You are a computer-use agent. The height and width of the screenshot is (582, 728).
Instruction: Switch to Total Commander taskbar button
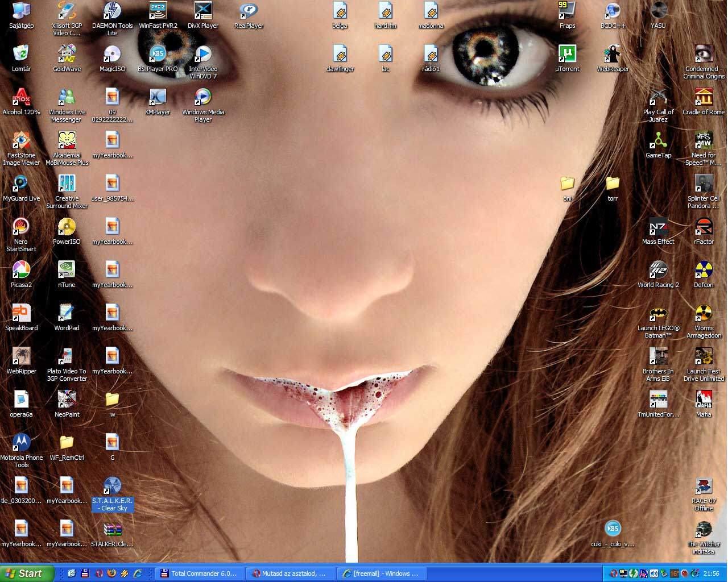201,573
